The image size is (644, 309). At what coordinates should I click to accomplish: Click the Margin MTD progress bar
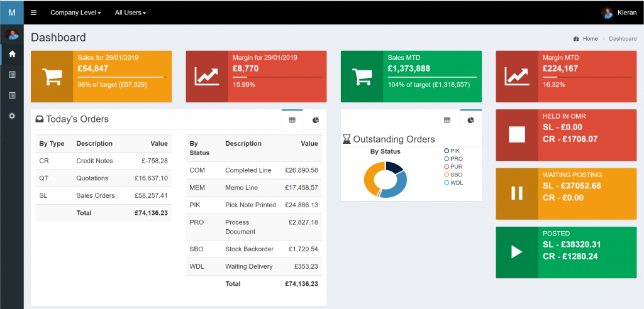587,77
